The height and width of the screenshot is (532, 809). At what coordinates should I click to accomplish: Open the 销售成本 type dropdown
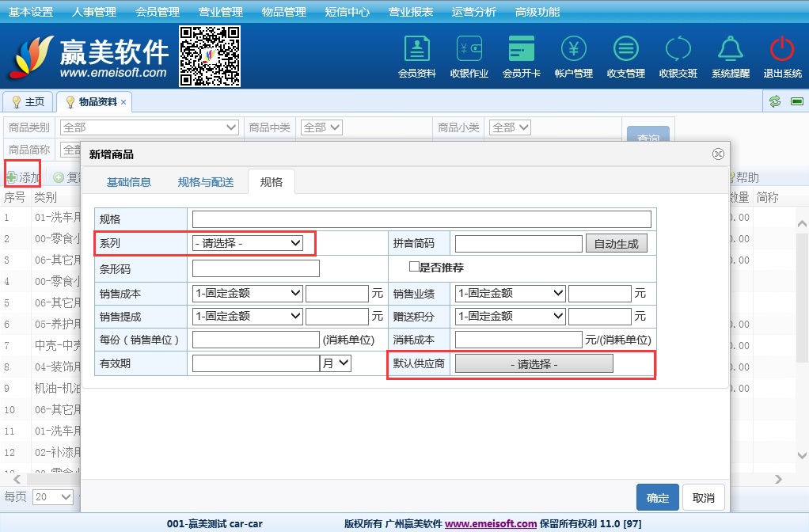(x=248, y=293)
